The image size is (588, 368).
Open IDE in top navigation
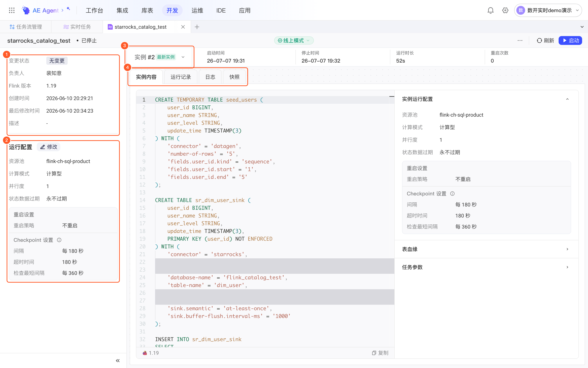tap(221, 10)
